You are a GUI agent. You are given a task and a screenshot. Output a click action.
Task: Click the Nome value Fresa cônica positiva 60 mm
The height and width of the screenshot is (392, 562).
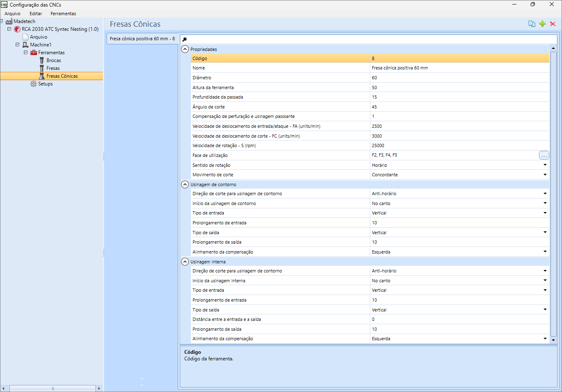(460, 68)
